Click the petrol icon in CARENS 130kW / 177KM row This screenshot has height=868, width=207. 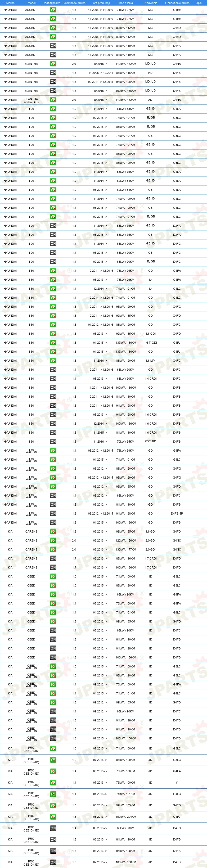53,549
